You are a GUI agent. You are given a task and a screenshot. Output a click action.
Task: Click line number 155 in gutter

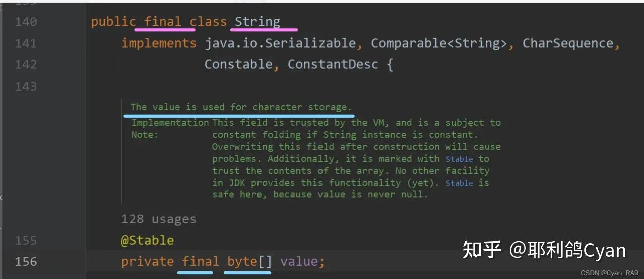[26, 240]
